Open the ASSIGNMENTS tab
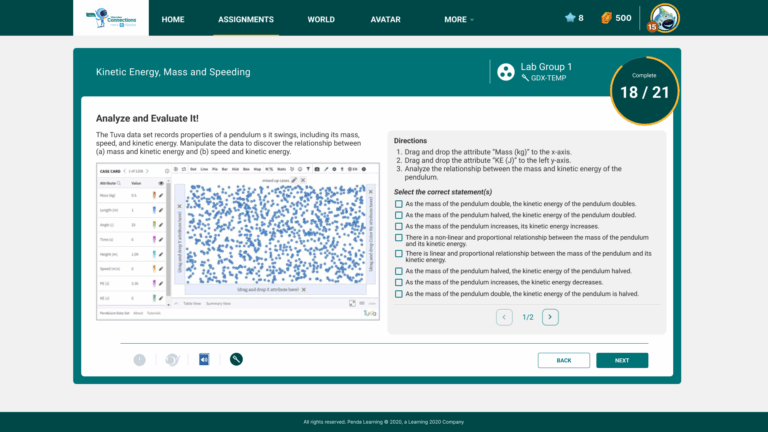The height and width of the screenshot is (432, 768). click(246, 19)
